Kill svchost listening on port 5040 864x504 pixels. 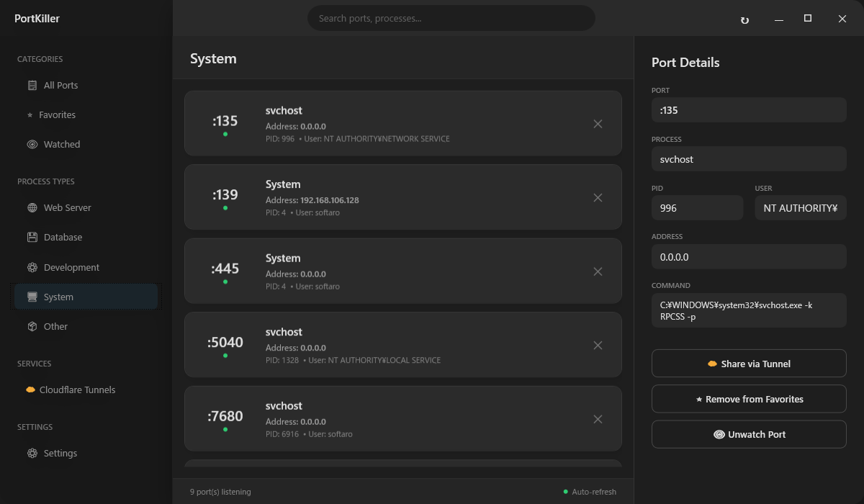click(598, 345)
